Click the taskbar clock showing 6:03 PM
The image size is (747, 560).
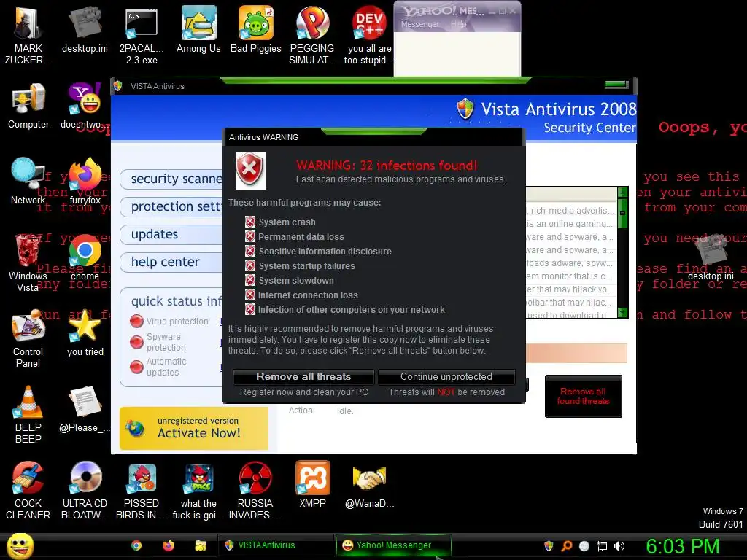click(682, 546)
